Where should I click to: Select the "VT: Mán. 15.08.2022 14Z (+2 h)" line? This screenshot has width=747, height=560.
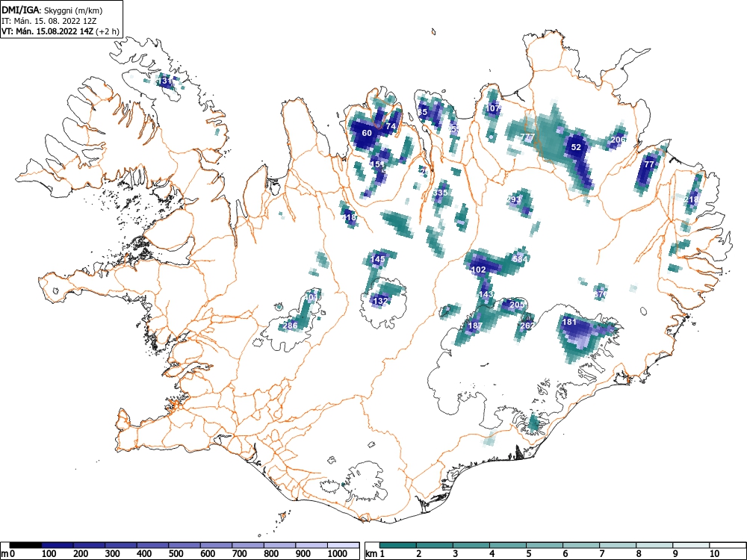click(x=60, y=31)
